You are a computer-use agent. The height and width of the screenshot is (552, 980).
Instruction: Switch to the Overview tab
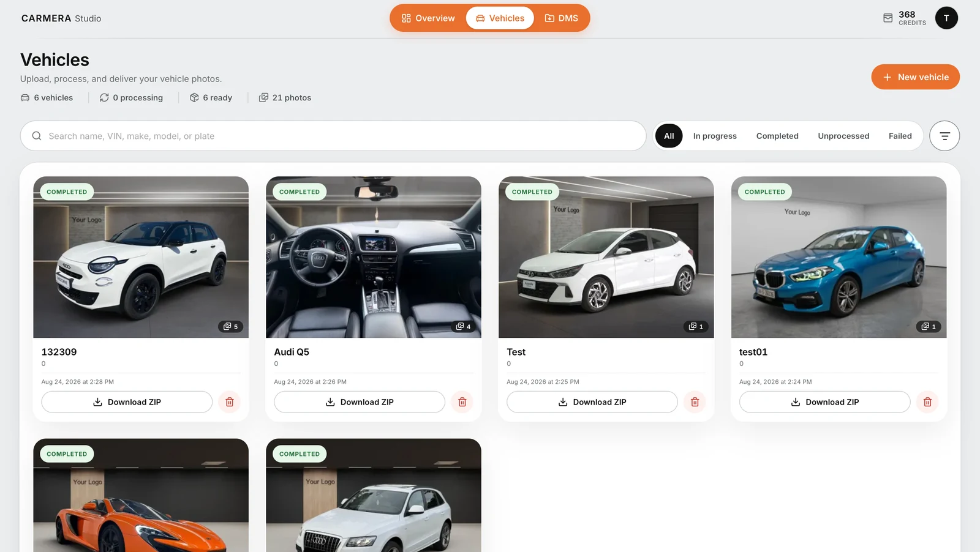[x=428, y=18]
